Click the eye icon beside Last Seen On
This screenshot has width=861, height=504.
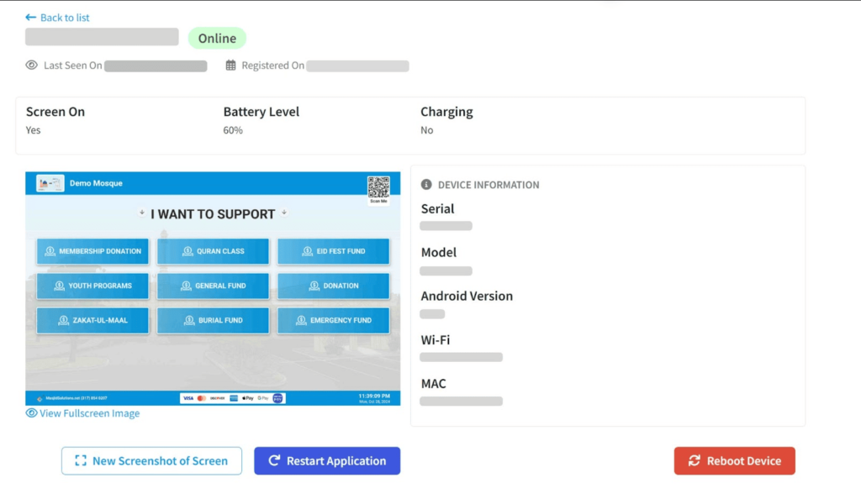(32, 66)
